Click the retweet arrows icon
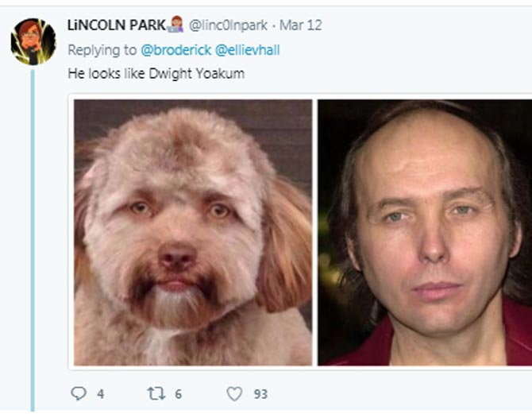This screenshot has width=532, height=414. pyautogui.click(x=156, y=393)
